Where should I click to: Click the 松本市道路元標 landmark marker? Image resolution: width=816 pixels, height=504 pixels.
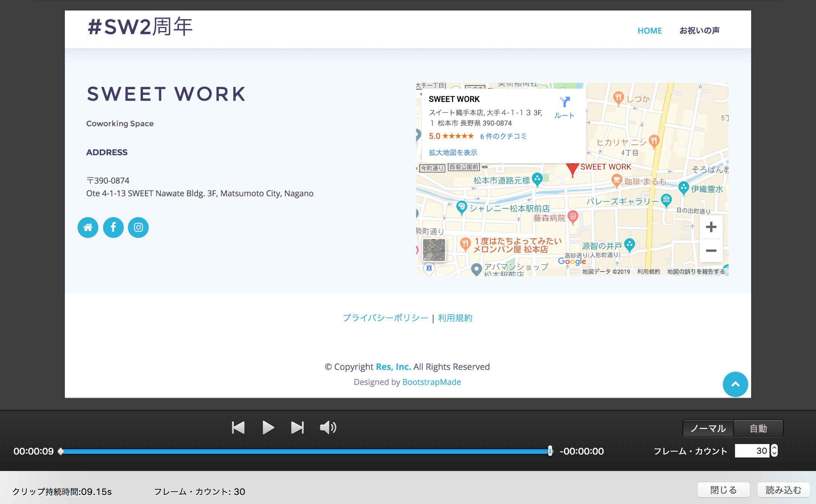[x=537, y=180]
